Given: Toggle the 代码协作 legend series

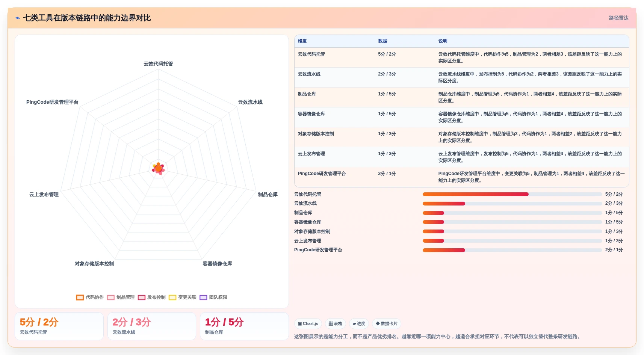Looking at the screenshot, I should click(90, 297).
